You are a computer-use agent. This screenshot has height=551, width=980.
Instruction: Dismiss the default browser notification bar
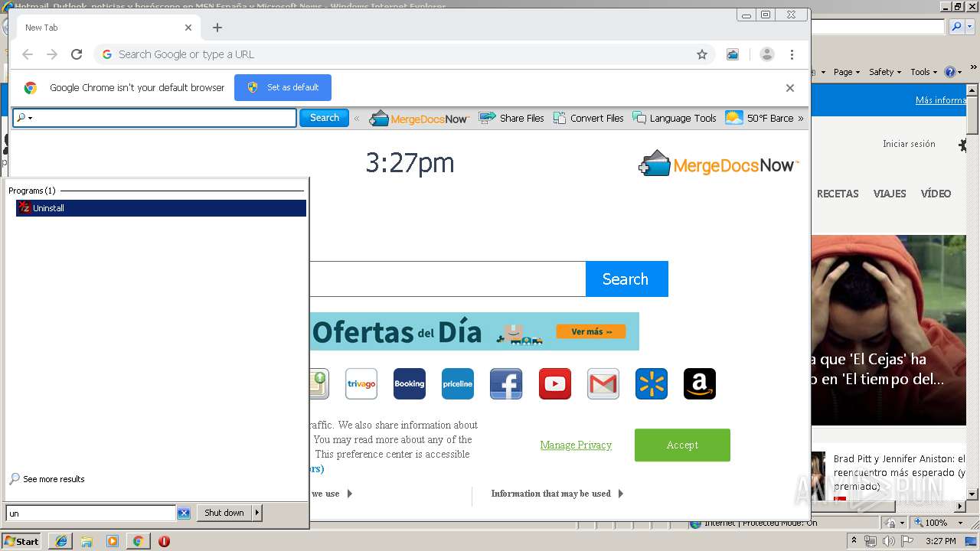790,88
